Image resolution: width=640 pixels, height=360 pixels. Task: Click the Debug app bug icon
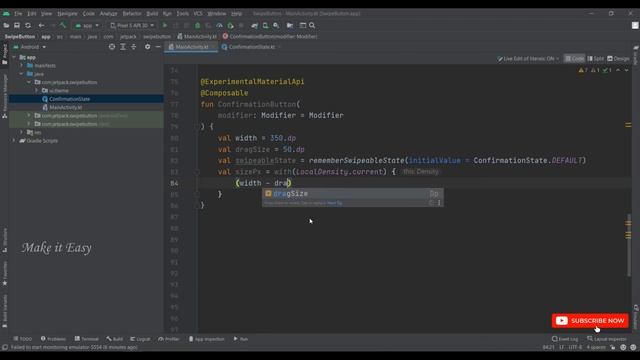[198, 25]
